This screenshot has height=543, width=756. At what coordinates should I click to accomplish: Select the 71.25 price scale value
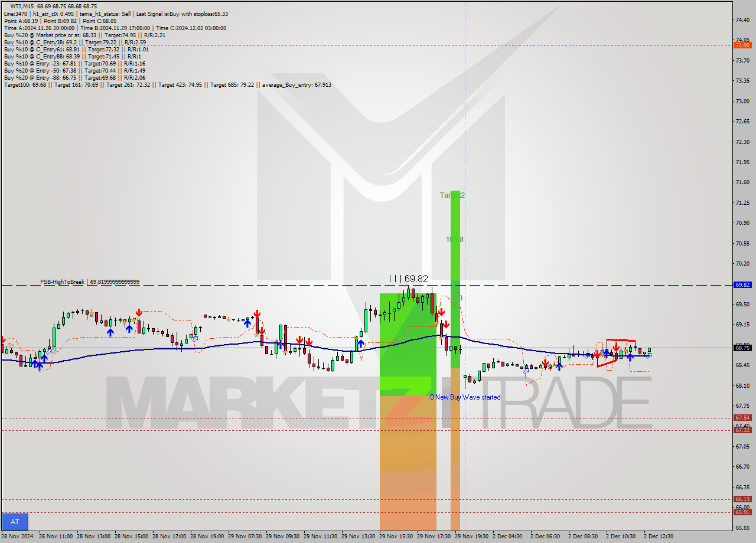(x=742, y=202)
